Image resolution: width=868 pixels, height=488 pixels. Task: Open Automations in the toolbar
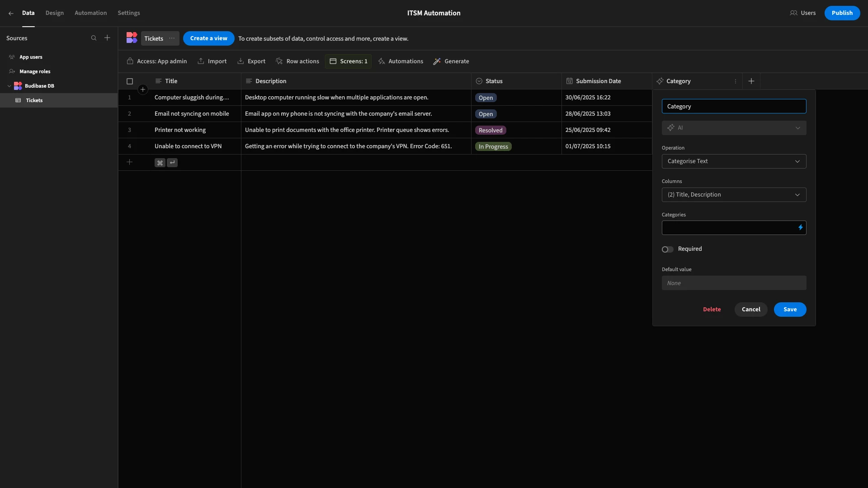click(x=401, y=61)
